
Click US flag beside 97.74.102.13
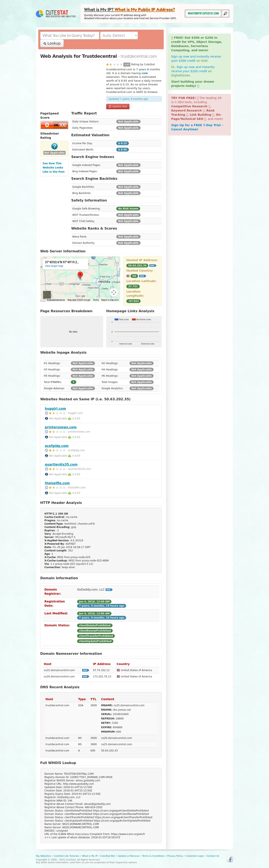coord(118,670)
